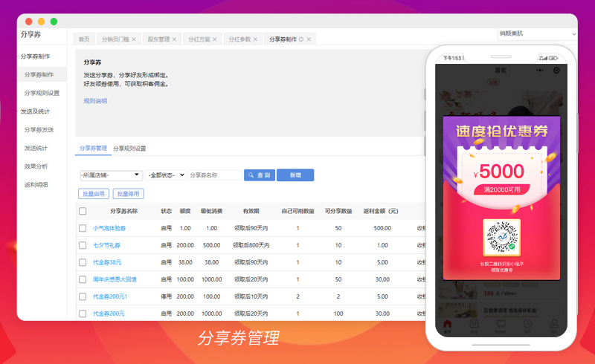This screenshot has height=364, width=595.
Task: Open 发送统计 in the left sidebar
Action: coord(35,148)
